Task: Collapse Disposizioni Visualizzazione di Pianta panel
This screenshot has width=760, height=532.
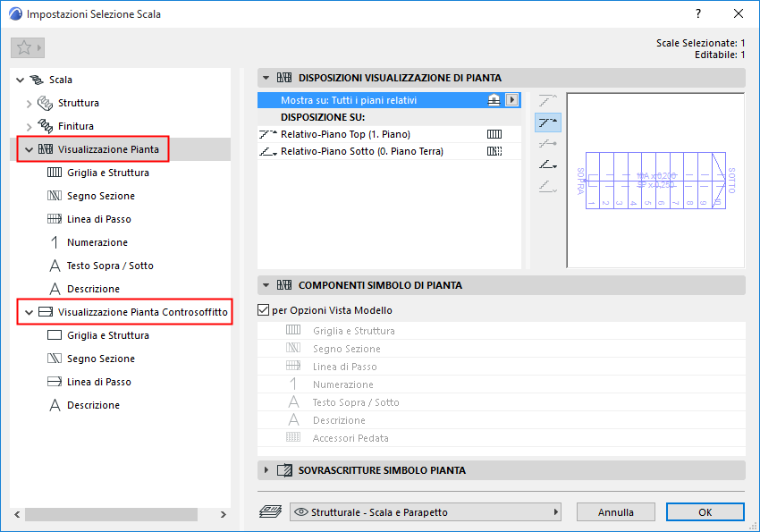Action: coord(266,78)
